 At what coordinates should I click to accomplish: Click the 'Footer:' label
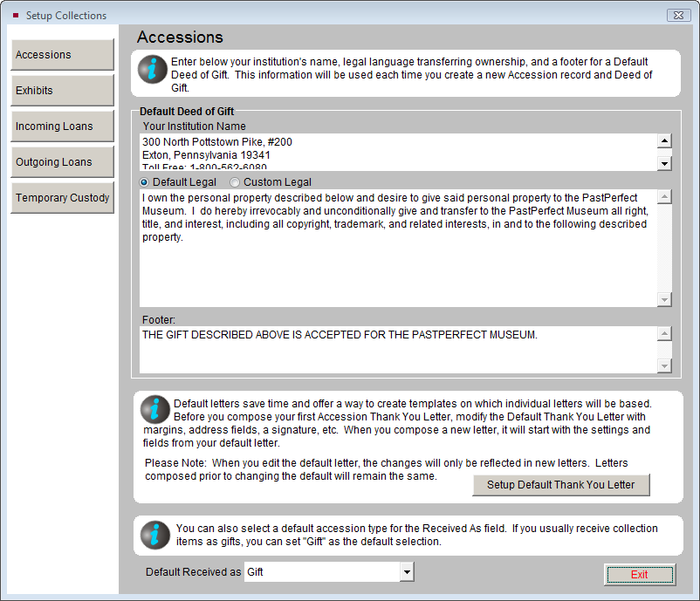[x=159, y=320]
